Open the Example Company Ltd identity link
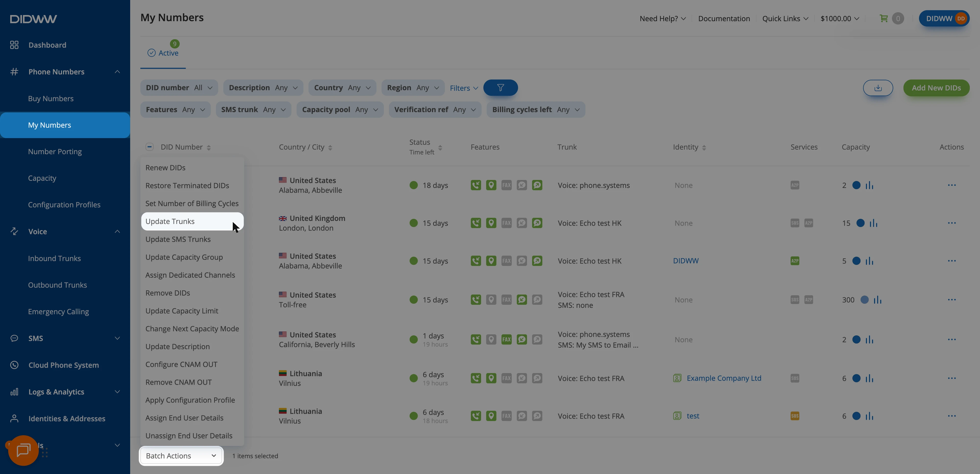 tap(724, 378)
